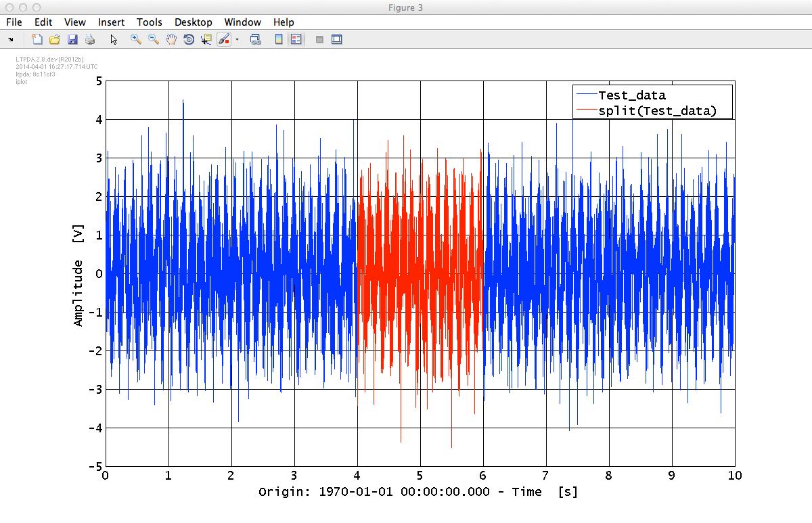The height and width of the screenshot is (523, 812).
Task: Expand the brush color dropdown arrow
Action: point(238,40)
